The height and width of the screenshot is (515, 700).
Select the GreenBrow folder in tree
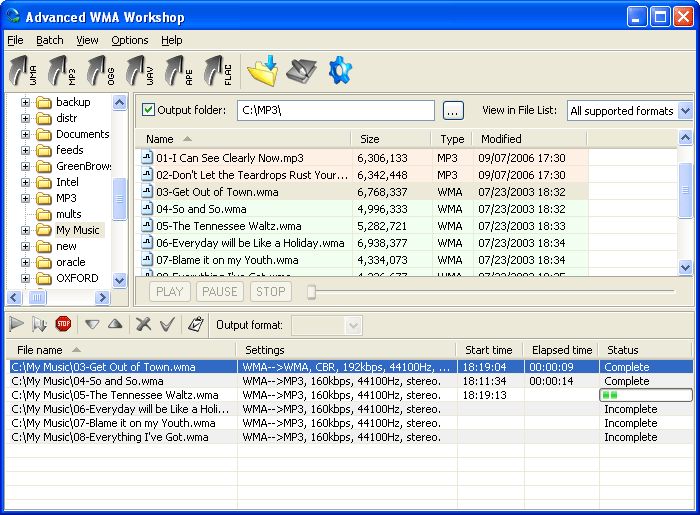click(x=83, y=166)
